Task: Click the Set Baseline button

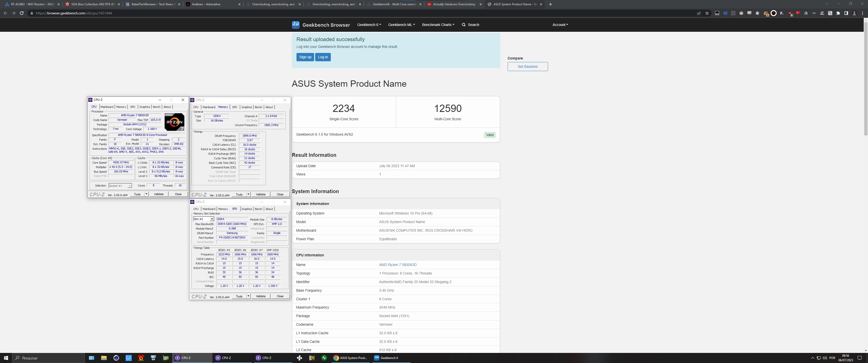Action: point(528,67)
